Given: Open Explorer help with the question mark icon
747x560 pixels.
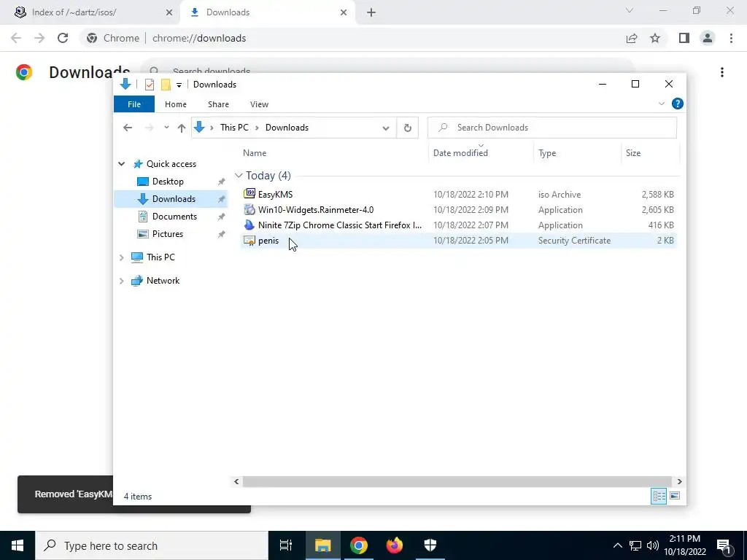Looking at the screenshot, I should [x=677, y=104].
